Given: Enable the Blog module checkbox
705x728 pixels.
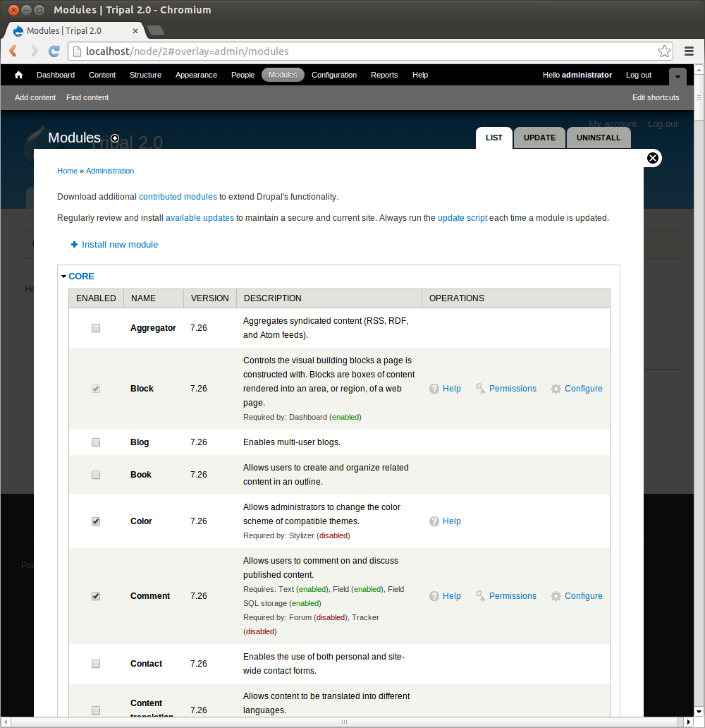Looking at the screenshot, I should pos(96,442).
